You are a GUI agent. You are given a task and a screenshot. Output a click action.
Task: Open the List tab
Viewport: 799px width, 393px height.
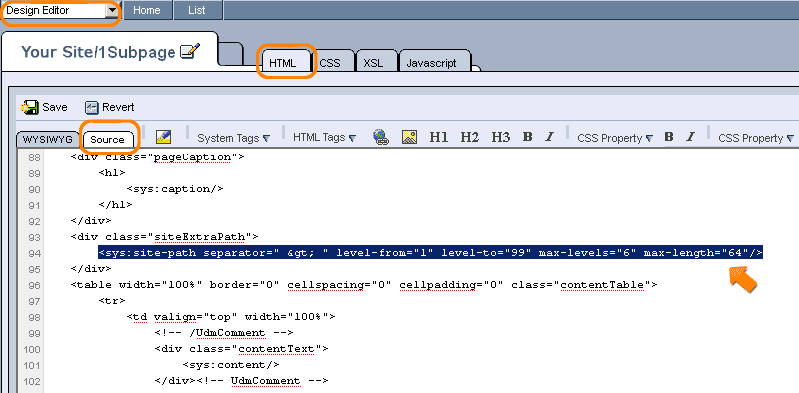197,10
